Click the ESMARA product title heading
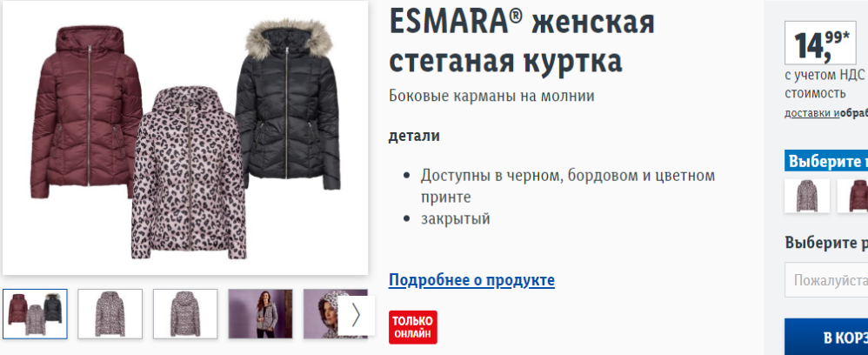Image resolution: width=868 pixels, height=355 pixels. pos(522,41)
